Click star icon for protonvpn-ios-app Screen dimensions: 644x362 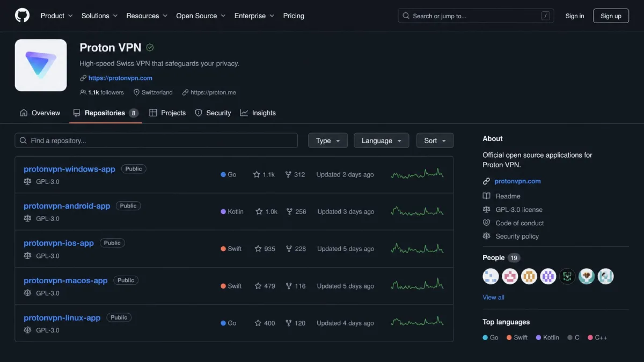258,249
